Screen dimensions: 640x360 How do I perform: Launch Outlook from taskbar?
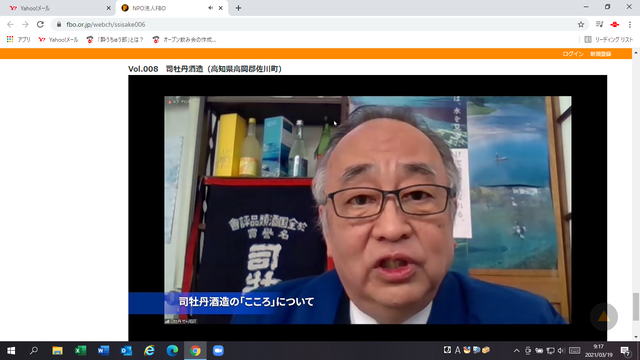[x=127, y=351]
